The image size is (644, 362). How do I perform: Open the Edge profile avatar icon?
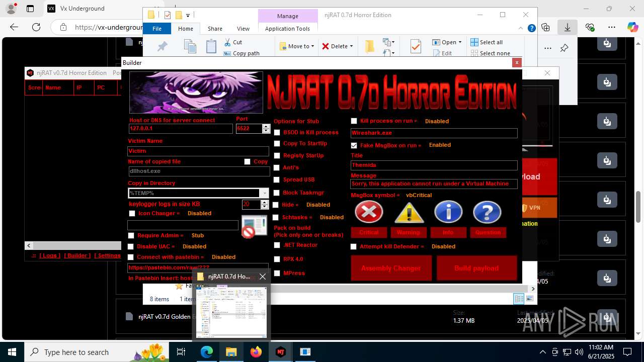click(12, 9)
